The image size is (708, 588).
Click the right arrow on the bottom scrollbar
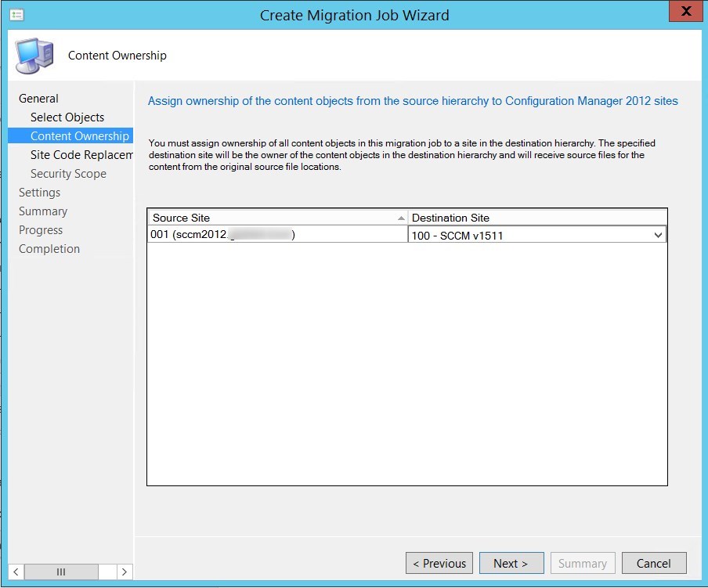point(125,572)
